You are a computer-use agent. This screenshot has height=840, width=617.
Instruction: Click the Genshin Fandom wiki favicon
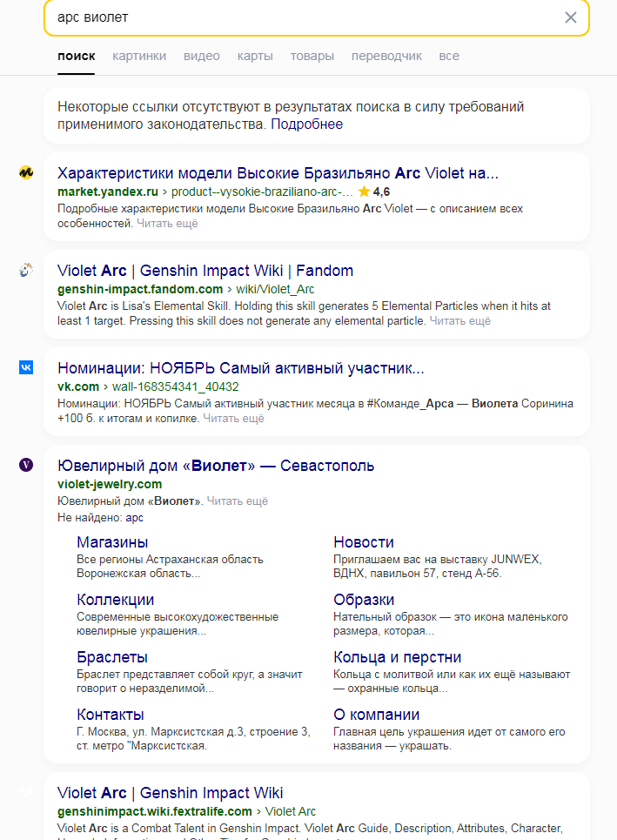tap(26, 270)
